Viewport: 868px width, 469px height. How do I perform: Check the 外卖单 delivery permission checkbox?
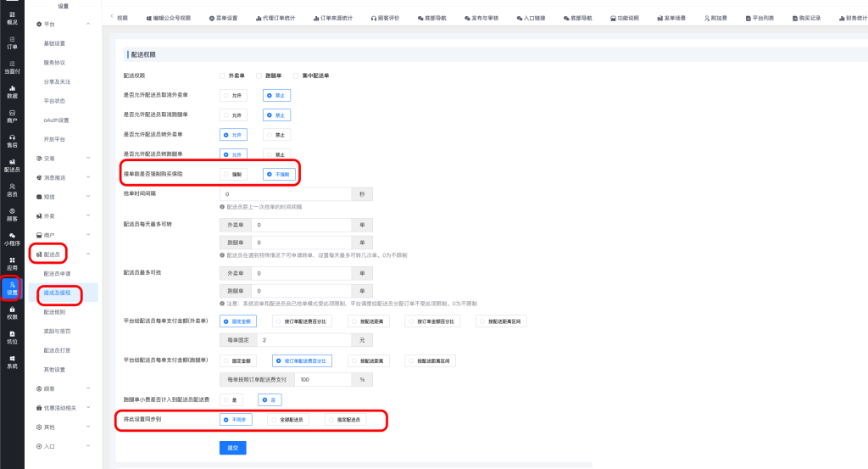click(222, 75)
